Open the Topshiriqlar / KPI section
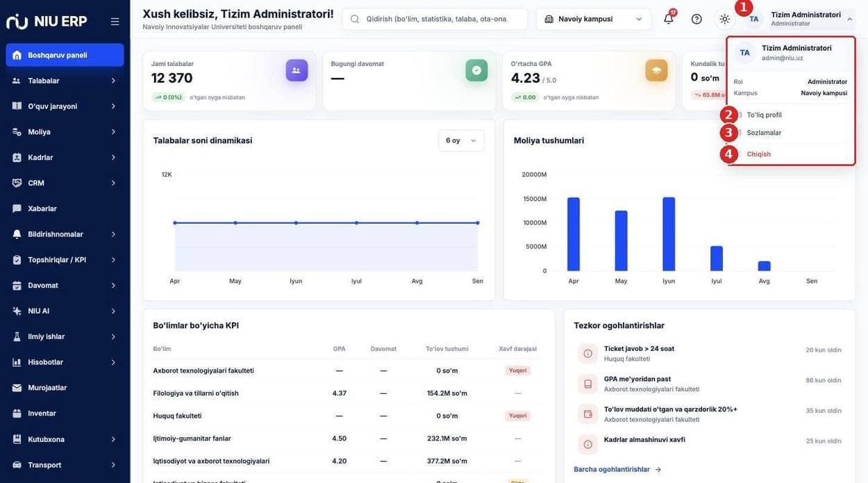The image size is (868, 483). click(65, 260)
